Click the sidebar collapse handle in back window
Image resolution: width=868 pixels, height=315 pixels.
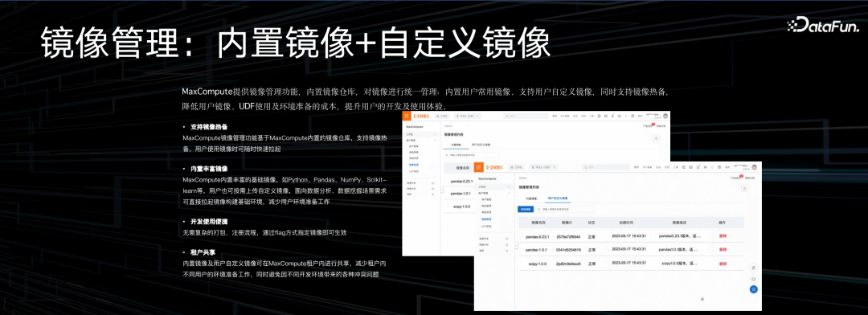tap(442, 190)
